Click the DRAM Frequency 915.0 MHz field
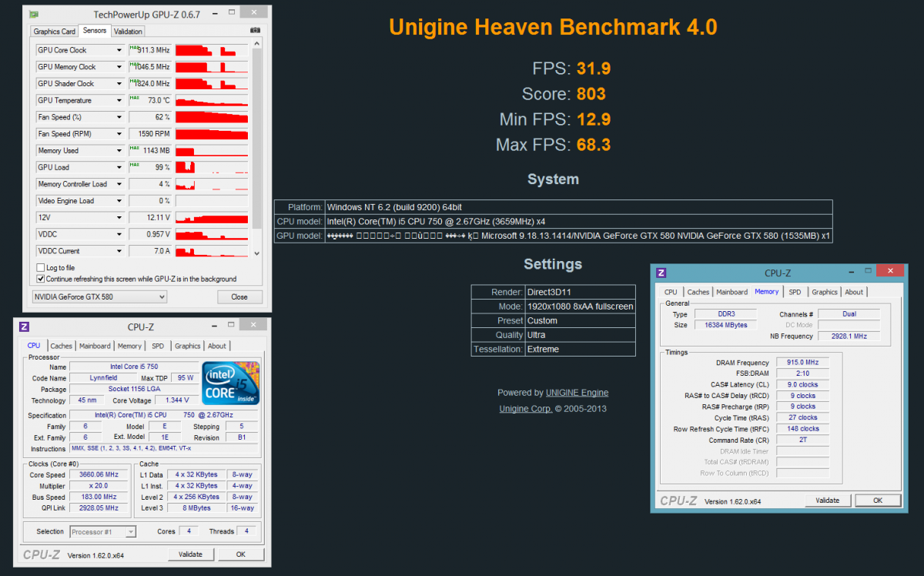 (802, 362)
